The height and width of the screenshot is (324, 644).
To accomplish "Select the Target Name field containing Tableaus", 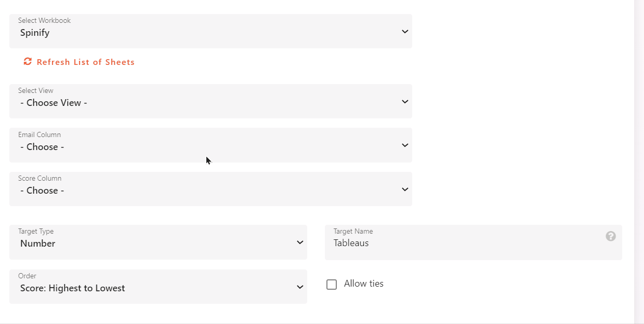I will point(468,243).
